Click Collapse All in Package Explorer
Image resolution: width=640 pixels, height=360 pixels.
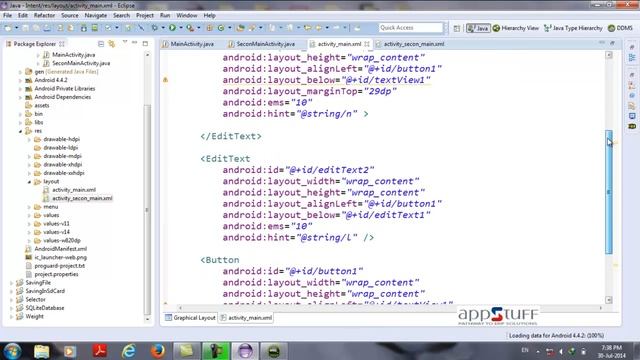[101, 44]
